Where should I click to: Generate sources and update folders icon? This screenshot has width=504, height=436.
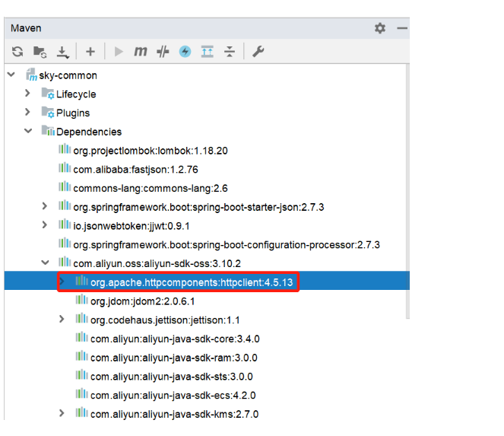tap(40, 52)
